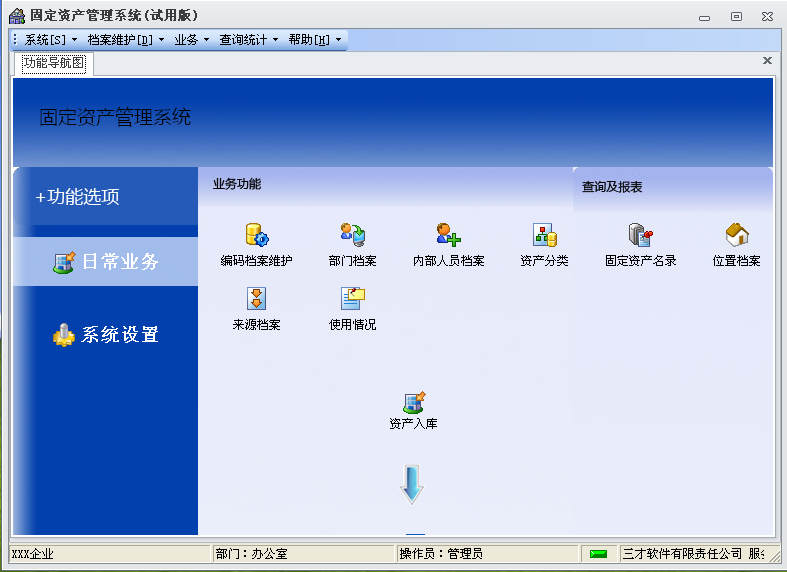Open 内部人员档案 icon

click(448, 235)
